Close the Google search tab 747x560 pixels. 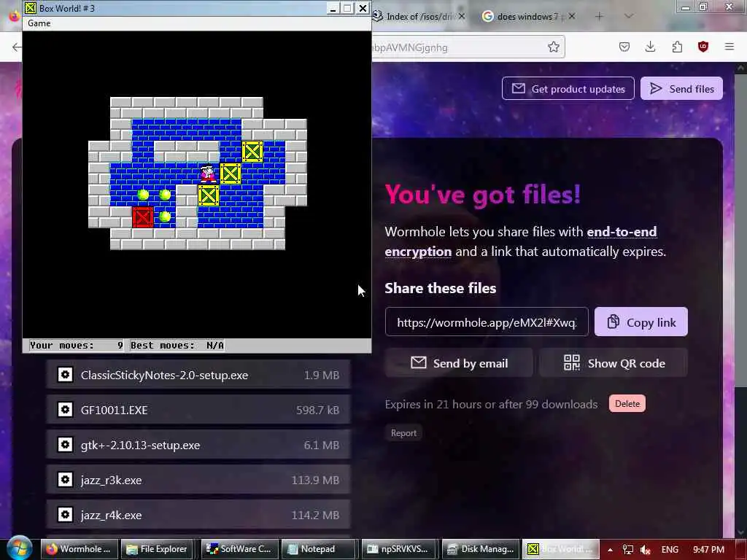(x=572, y=16)
